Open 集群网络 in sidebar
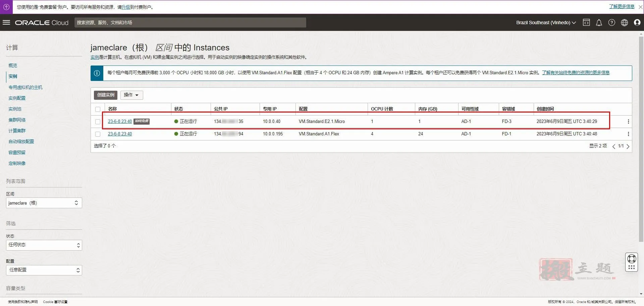The height and width of the screenshot is (306, 644). click(17, 120)
